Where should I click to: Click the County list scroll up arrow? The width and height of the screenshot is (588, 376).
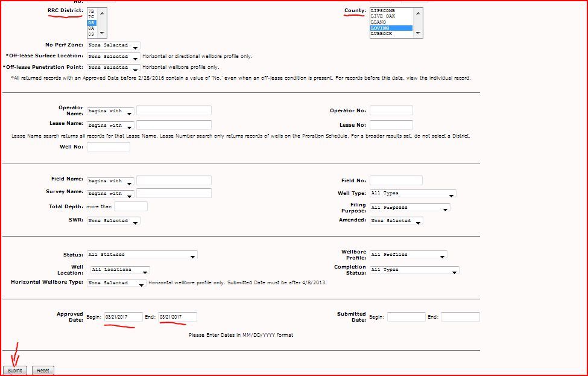click(x=418, y=13)
